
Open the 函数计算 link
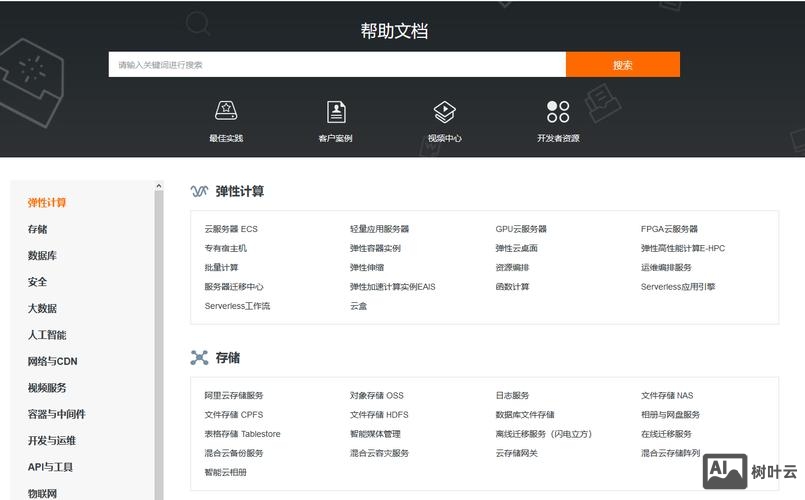pyautogui.click(x=512, y=287)
